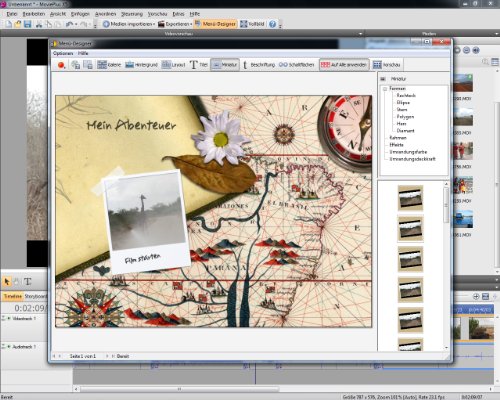This screenshot has height=400, width=500.
Task: Click the save disk icon in main toolbar
Action: click(x=27, y=24)
